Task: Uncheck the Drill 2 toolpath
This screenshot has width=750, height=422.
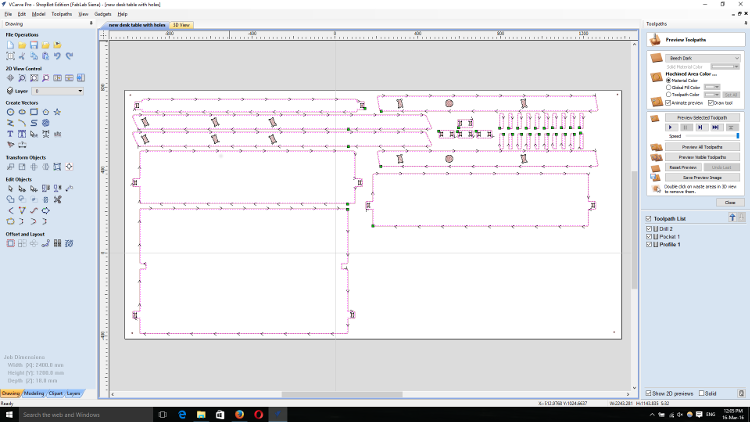Action: [x=649, y=229]
